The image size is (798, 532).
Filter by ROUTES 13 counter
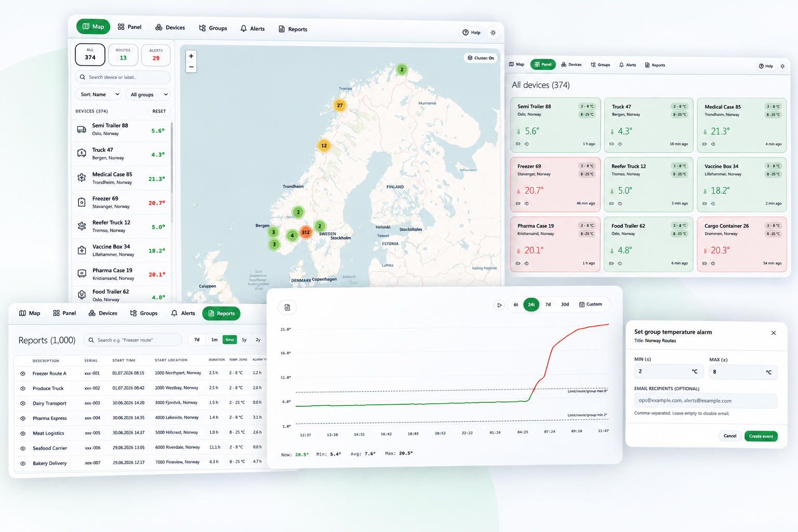[x=123, y=55]
